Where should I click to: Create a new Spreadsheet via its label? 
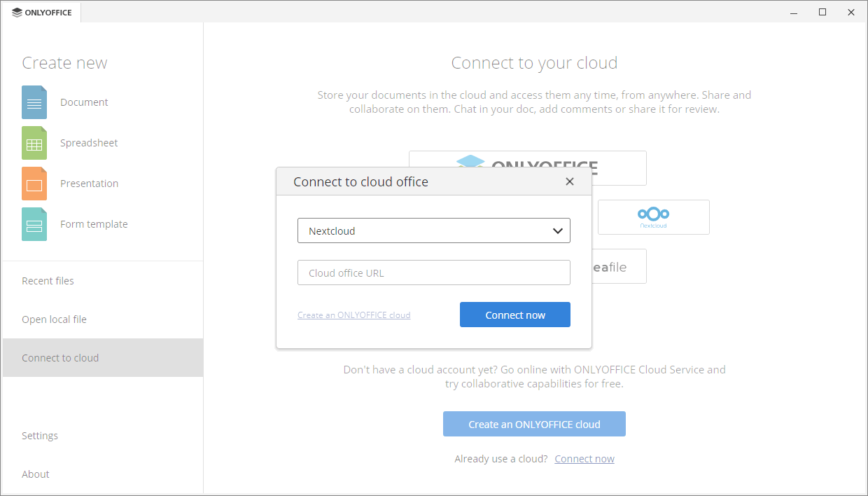click(89, 143)
